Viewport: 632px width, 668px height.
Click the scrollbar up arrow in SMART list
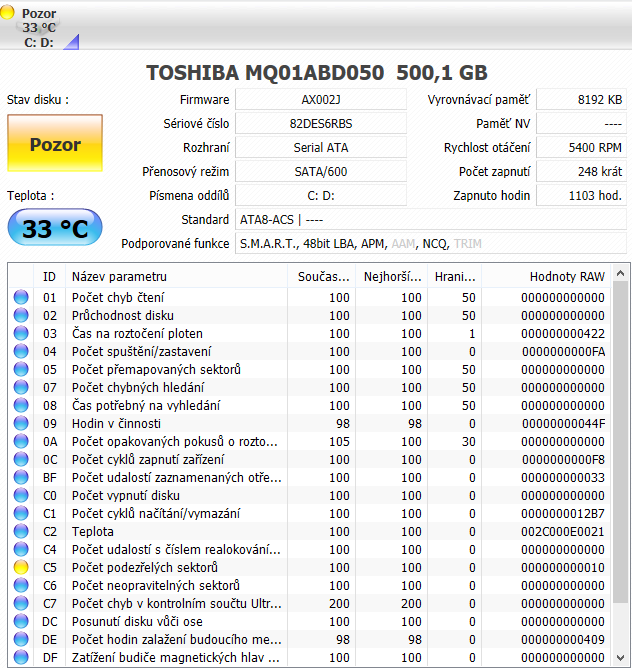tap(620, 274)
